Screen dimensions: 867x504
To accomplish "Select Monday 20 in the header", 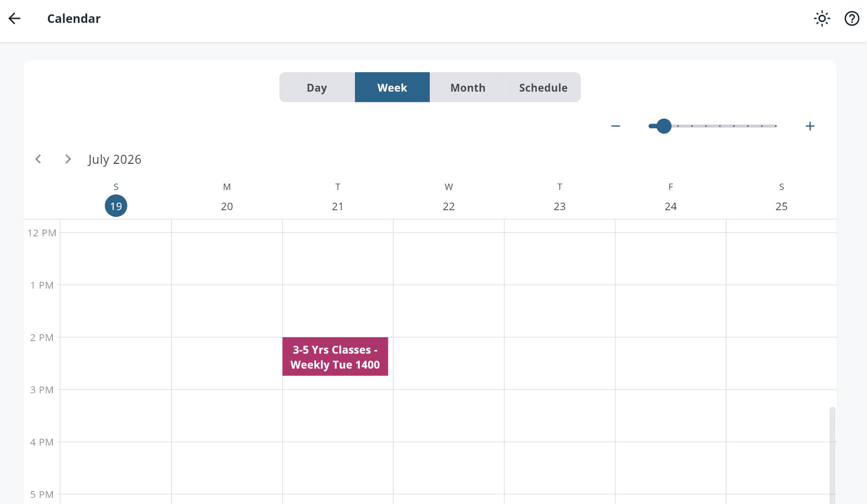I will [227, 206].
